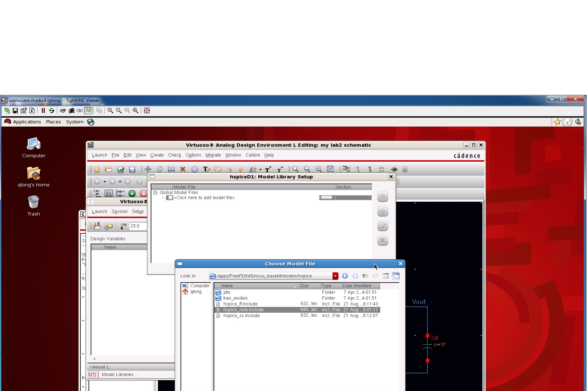Open the Check menu in Virtuoso schematic window
This screenshot has height=391, width=588.
click(x=175, y=155)
